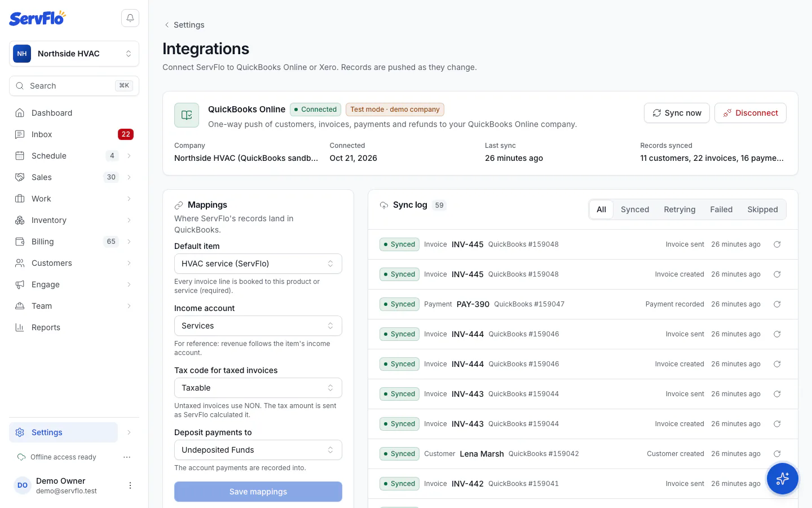The height and width of the screenshot is (508, 812).
Task: Click the Sync now button
Action: 677,113
